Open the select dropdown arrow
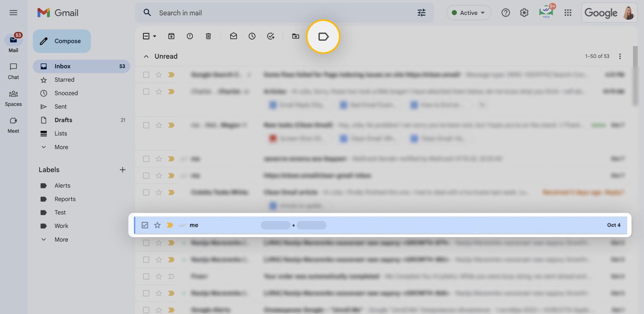The width and height of the screenshot is (644, 314). 155,36
